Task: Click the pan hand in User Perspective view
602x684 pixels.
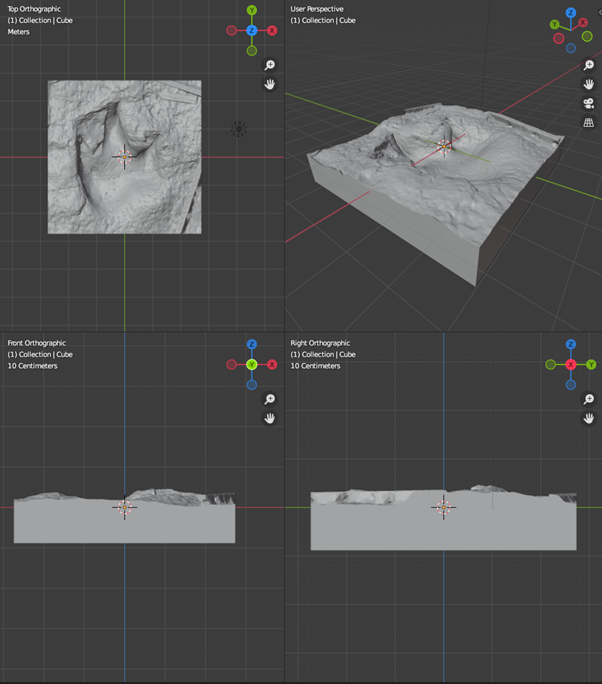Action: pyautogui.click(x=589, y=84)
